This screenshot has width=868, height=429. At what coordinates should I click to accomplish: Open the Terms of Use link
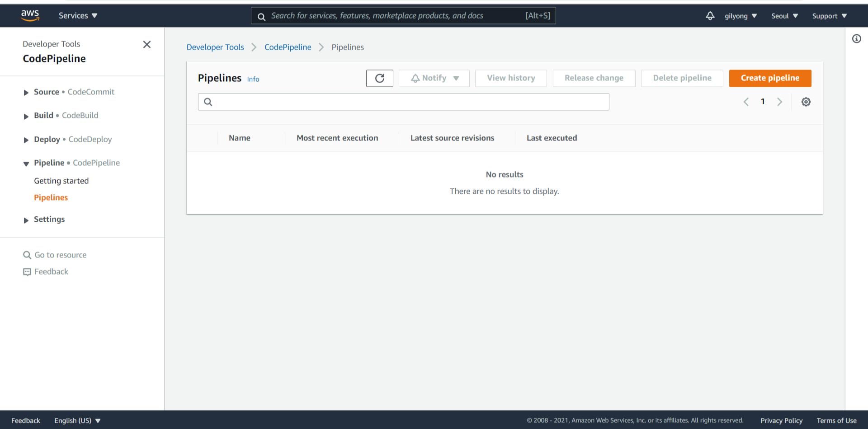(836, 420)
